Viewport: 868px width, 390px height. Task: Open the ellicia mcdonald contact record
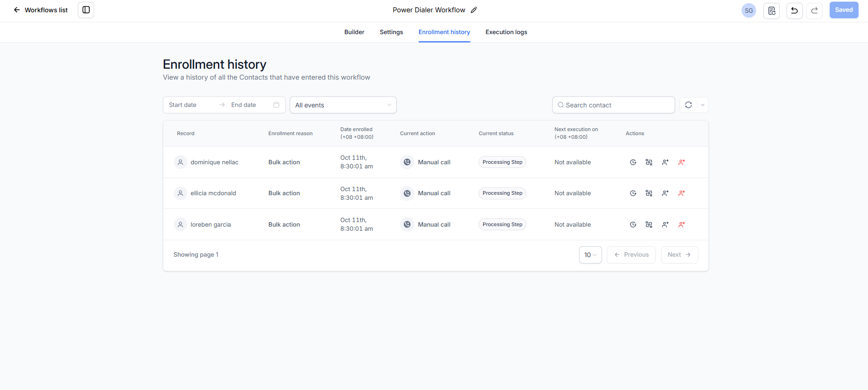pyautogui.click(x=213, y=193)
